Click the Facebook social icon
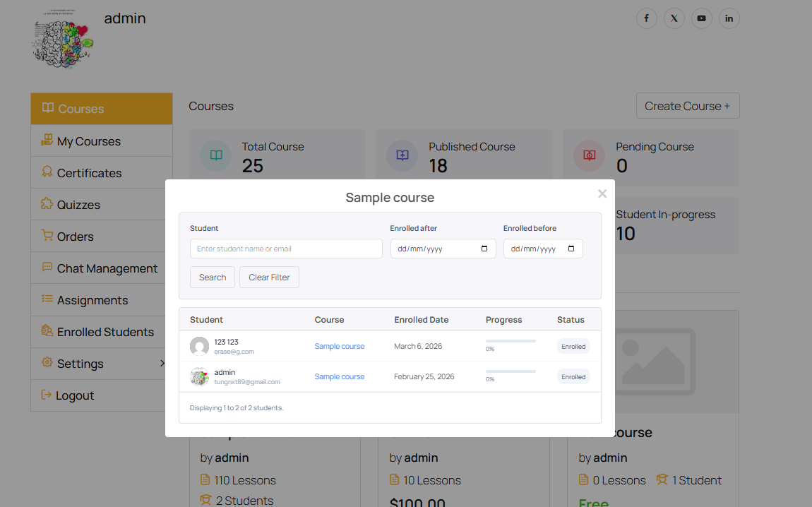812x507 pixels. point(646,18)
